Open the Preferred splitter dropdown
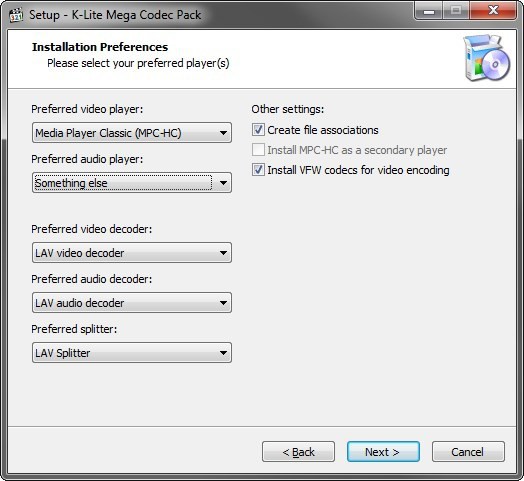This screenshot has height=481, width=524. click(x=132, y=353)
